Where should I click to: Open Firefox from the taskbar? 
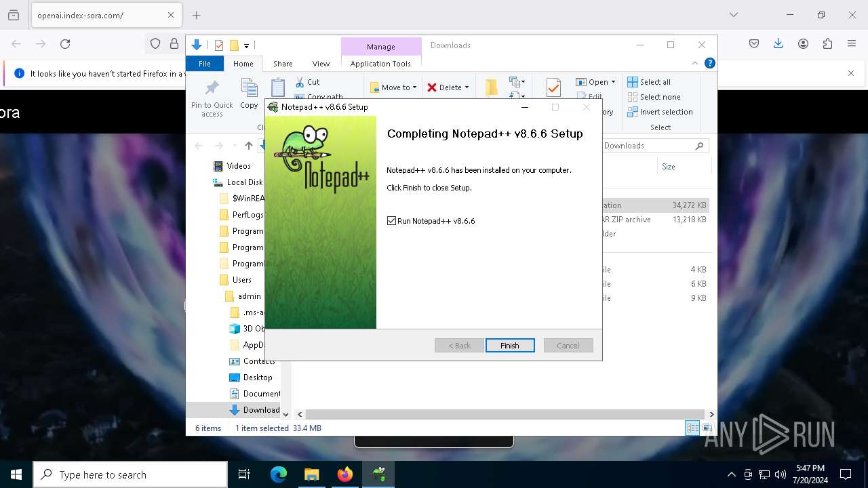click(x=345, y=474)
